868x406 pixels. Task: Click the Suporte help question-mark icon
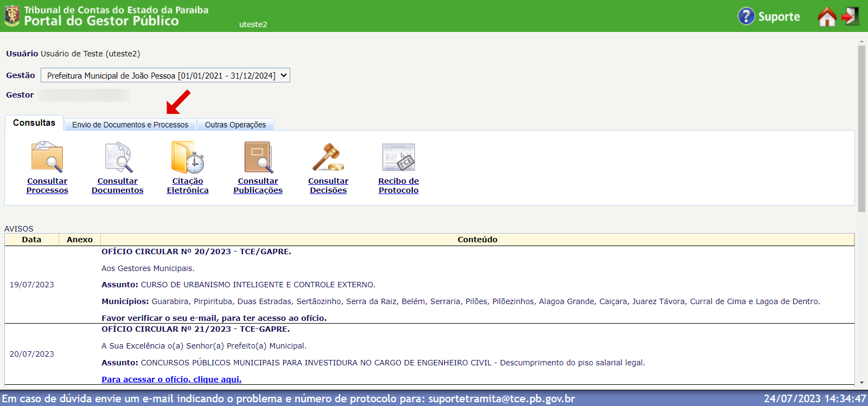(746, 16)
